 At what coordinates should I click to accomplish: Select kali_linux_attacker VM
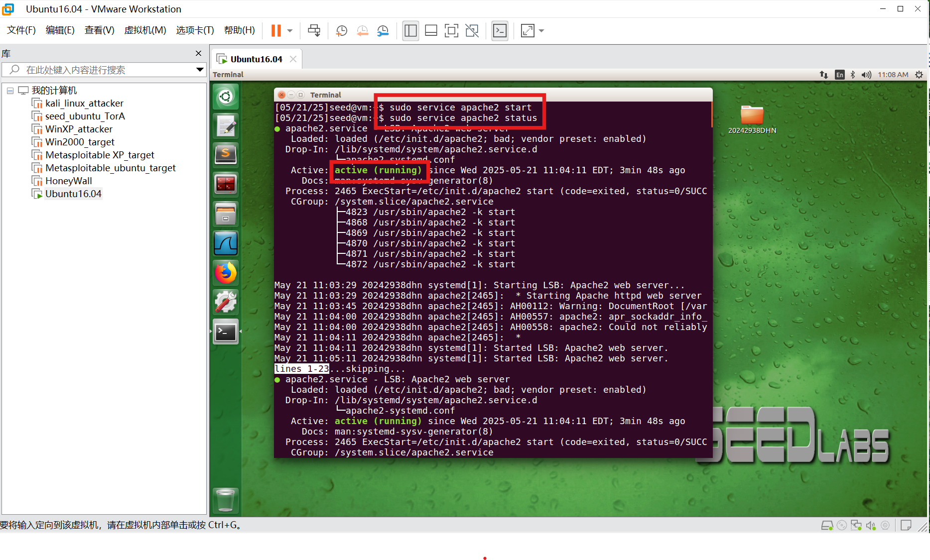tap(84, 103)
